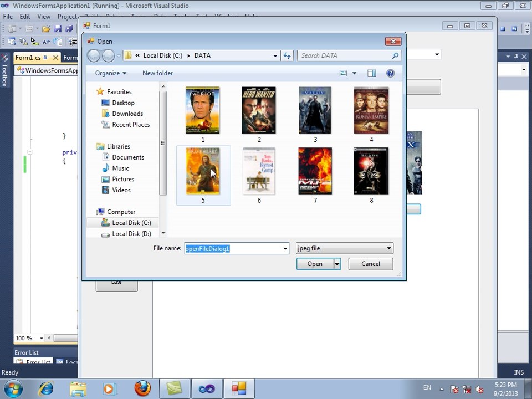Switch to Visual Studio taskbar icon
Viewport: 532px width, 399px height.
207,389
